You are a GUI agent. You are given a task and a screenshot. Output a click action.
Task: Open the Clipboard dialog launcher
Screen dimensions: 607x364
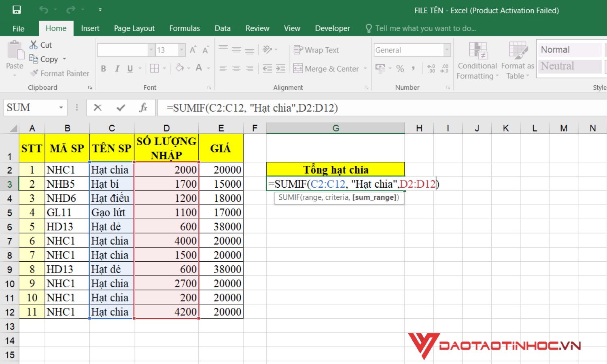pos(90,87)
